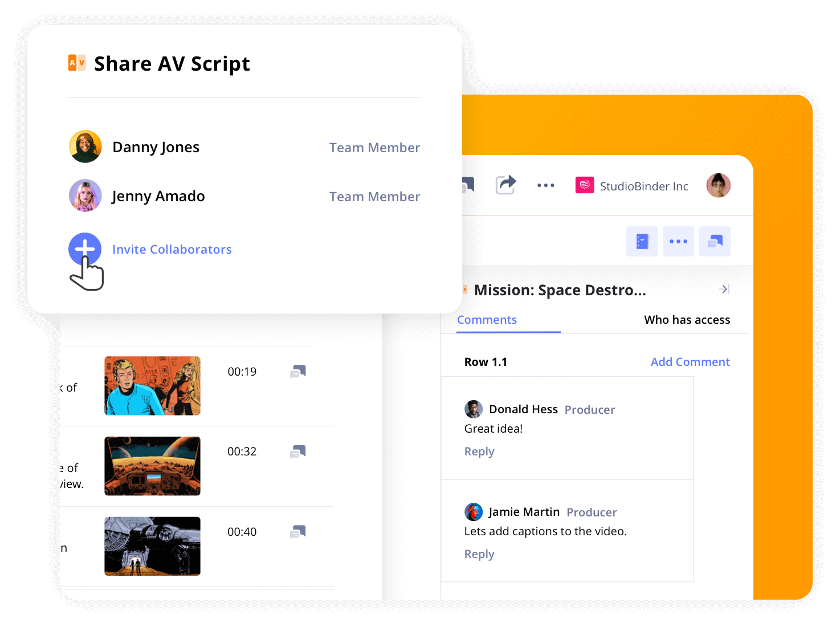
Task: Click the plus icon to add collaborators
Action: tap(85, 249)
